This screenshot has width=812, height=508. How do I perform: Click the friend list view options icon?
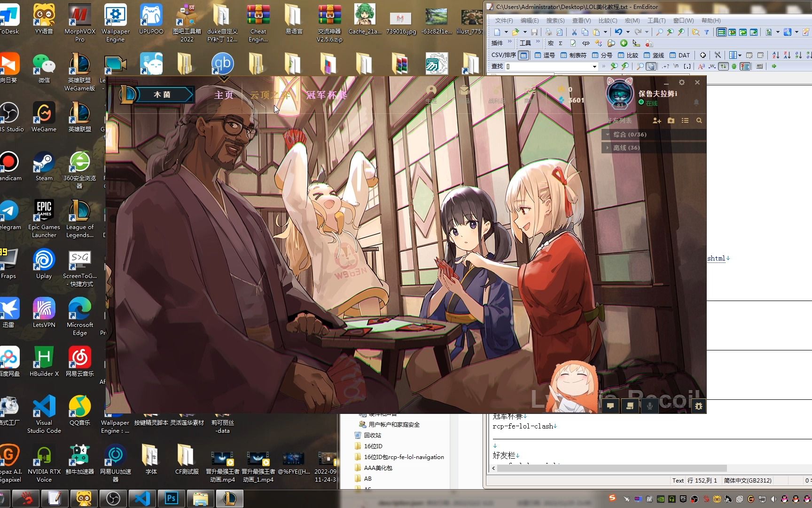685,121
